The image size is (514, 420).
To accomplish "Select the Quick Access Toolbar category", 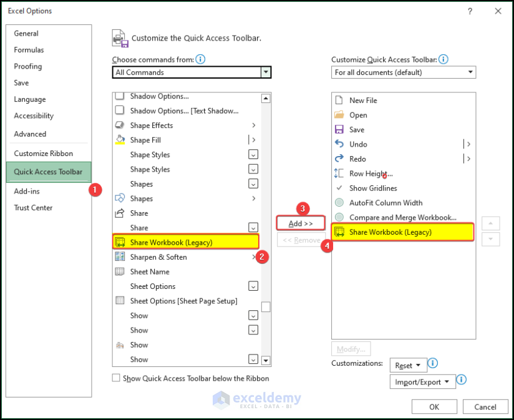I will (48, 172).
